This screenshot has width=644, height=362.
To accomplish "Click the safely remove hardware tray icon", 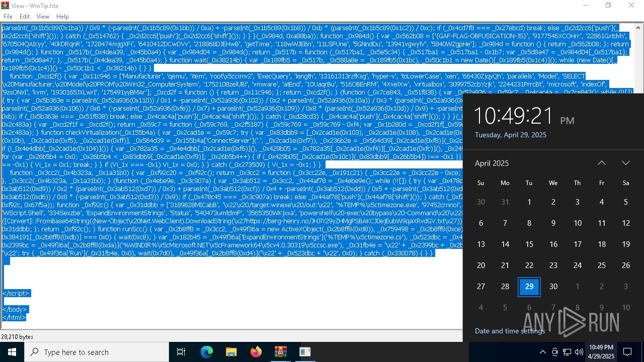I will (555, 352).
